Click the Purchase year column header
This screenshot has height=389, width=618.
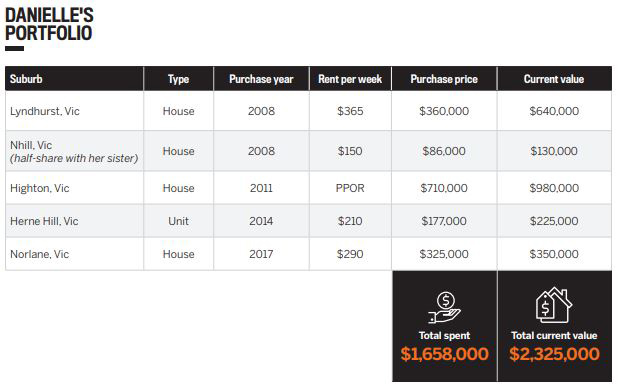[x=261, y=79]
